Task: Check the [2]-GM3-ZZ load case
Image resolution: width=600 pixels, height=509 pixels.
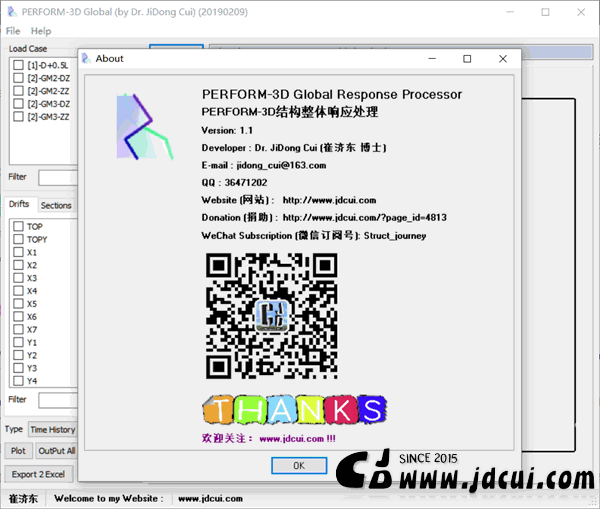Action: tap(18, 116)
